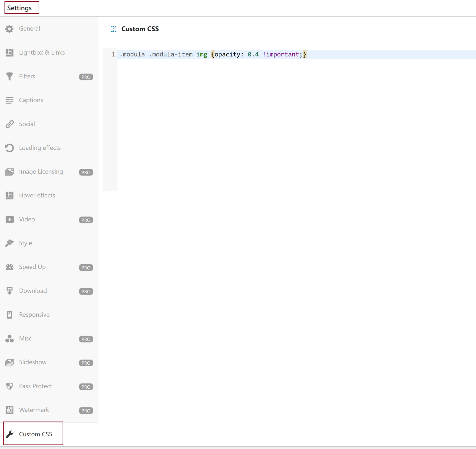Click the Style hammer icon
The width and height of the screenshot is (476, 449).
click(9, 243)
